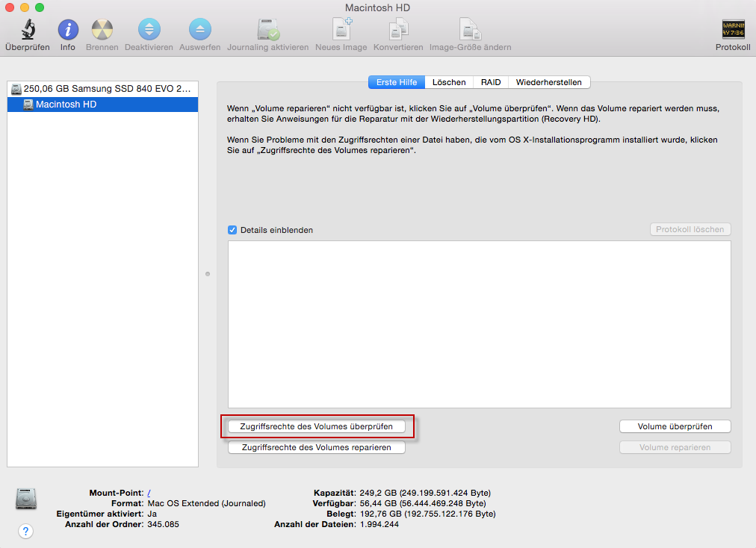Viewport: 756px width, 548px height.
Task: Click the Protokoll löschen button
Action: 690,229
